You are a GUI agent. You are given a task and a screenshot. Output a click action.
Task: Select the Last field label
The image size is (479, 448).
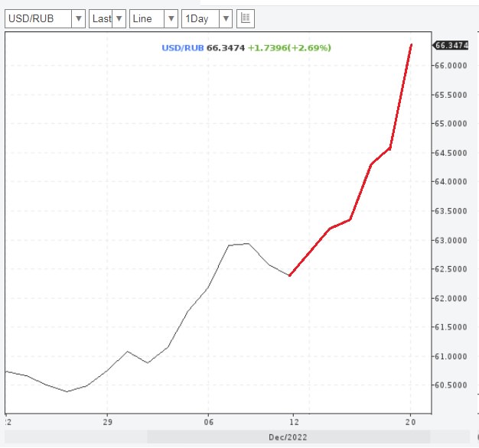point(100,18)
